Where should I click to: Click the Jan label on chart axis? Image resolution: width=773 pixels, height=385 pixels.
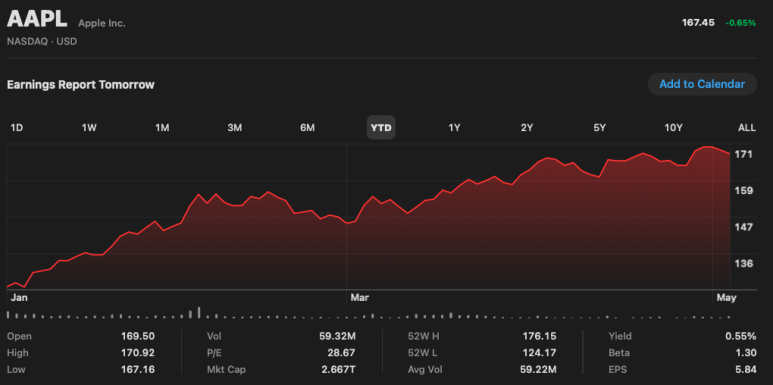click(18, 298)
